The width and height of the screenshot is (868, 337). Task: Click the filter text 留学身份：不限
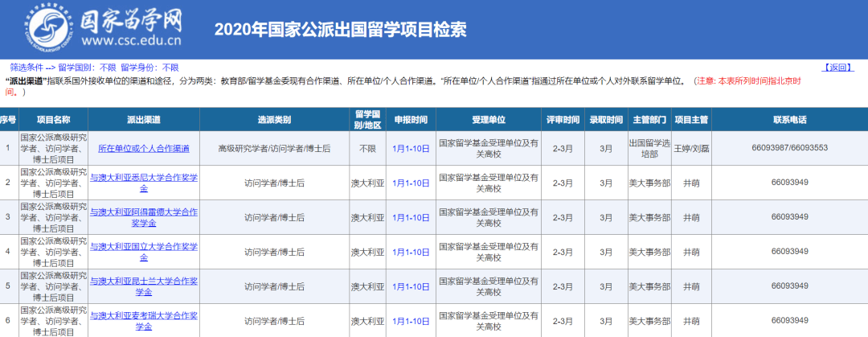pyautogui.click(x=150, y=68)
